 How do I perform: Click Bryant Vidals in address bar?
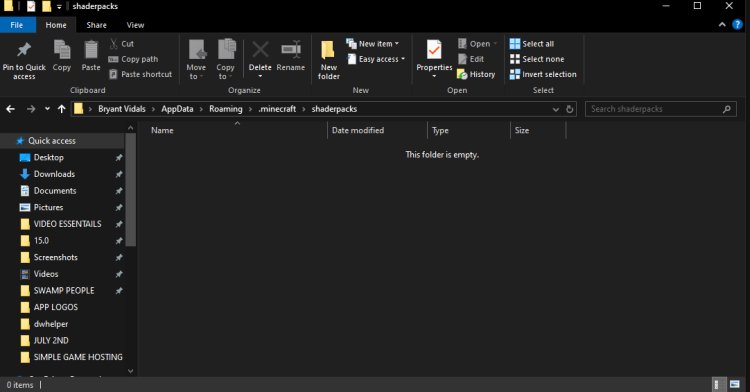pyautogui.click(x=122, y=109)
